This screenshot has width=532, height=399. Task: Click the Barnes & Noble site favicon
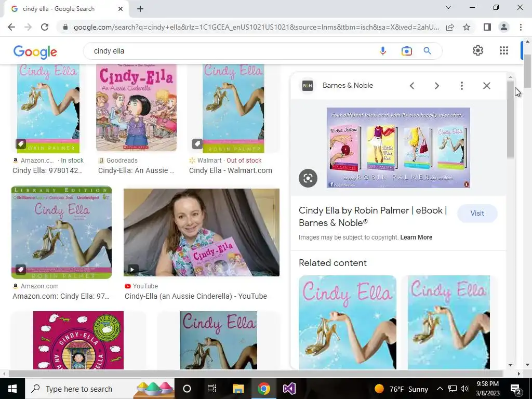(308, 86)
